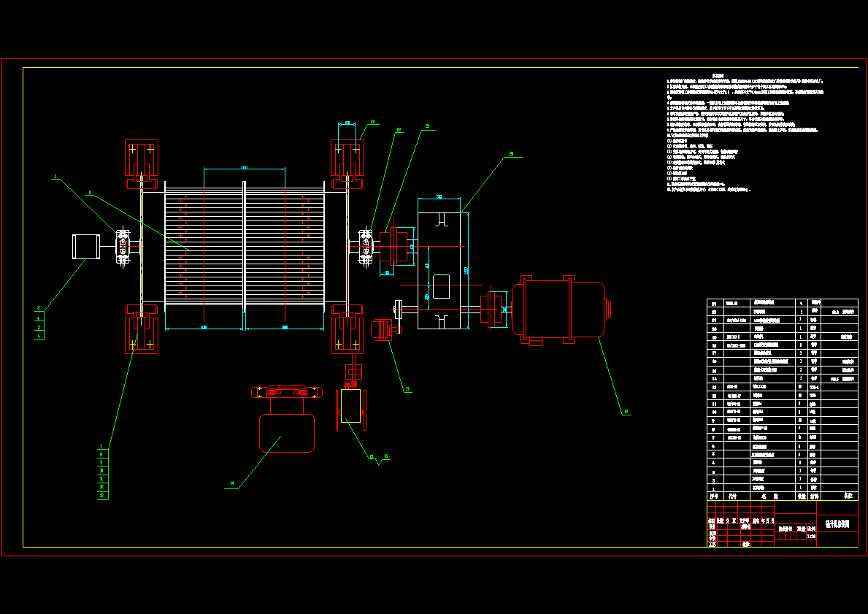The width and height of the screenshot is (868, 614).
Task: Select the technical notes text block
Action: [745, 133]
